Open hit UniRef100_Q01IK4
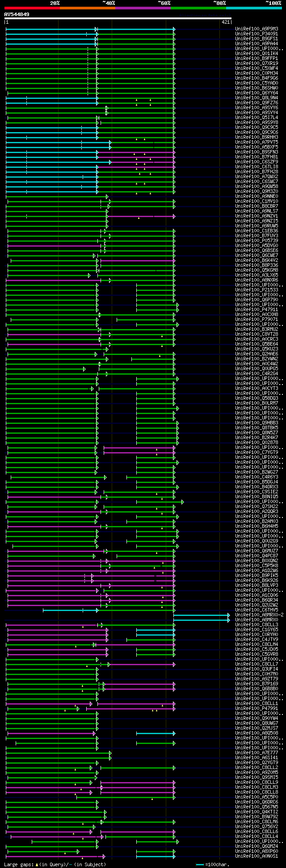The height and width of the screenshot is (868, 286). [x=257, y=54]
